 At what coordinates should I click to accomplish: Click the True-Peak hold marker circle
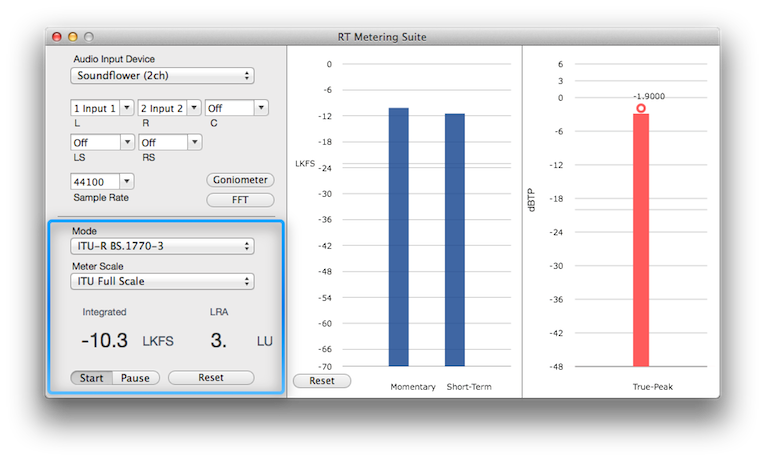[x=641, y=108]
